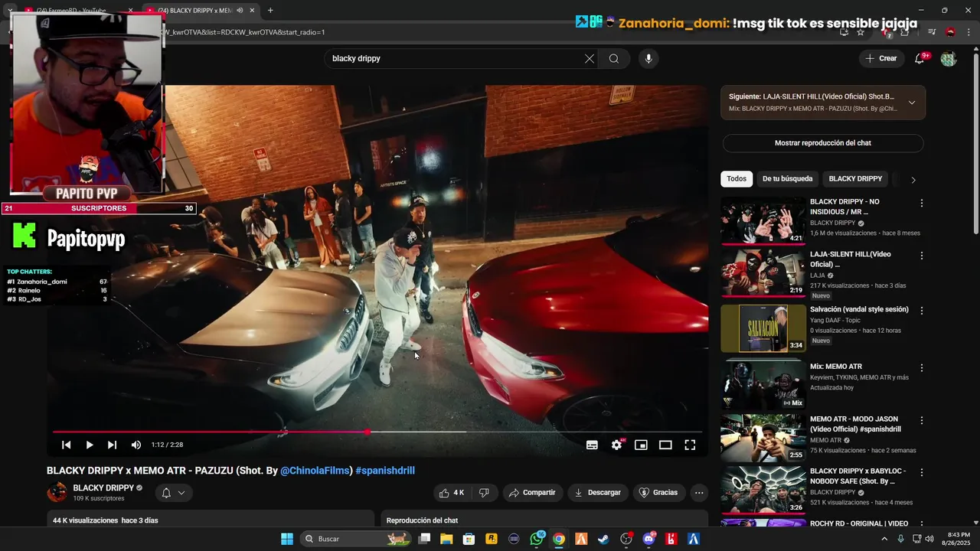Open the Windows Start menu

pos(287,539)
